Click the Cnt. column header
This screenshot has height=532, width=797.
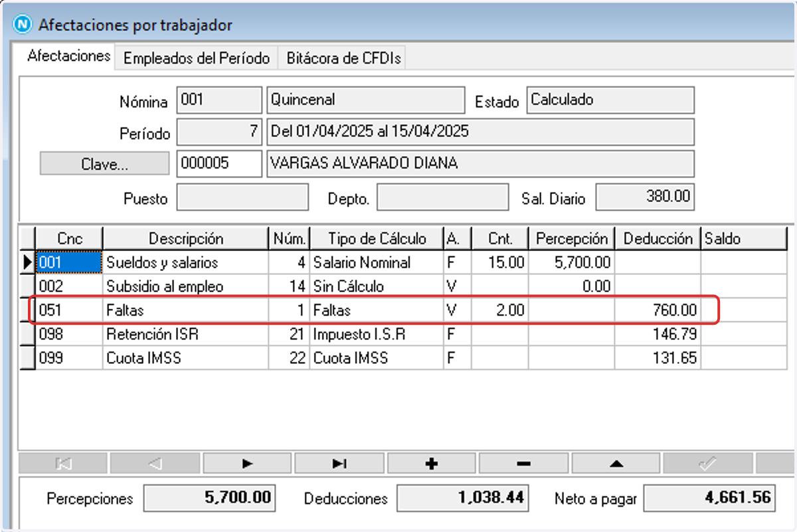499,238
